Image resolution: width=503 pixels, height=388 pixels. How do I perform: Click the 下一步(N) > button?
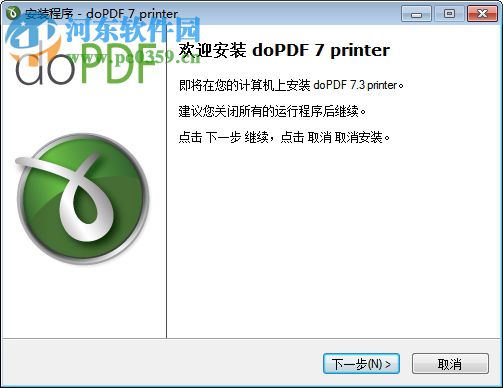pyautogui.click(x=361, y=364)
